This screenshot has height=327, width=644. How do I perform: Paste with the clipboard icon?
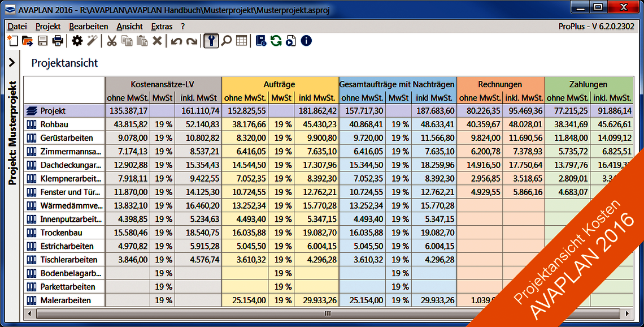click(x=142, y=41)
